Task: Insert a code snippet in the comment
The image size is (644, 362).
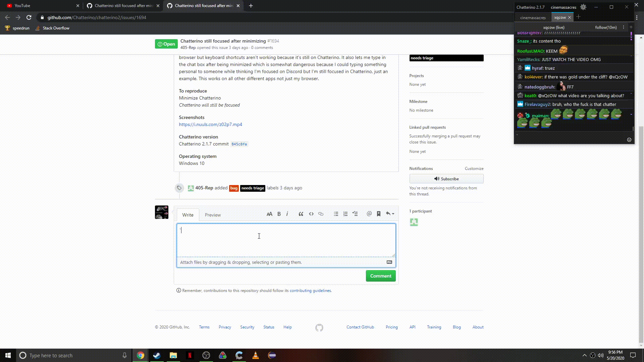Action: (311, 214)
